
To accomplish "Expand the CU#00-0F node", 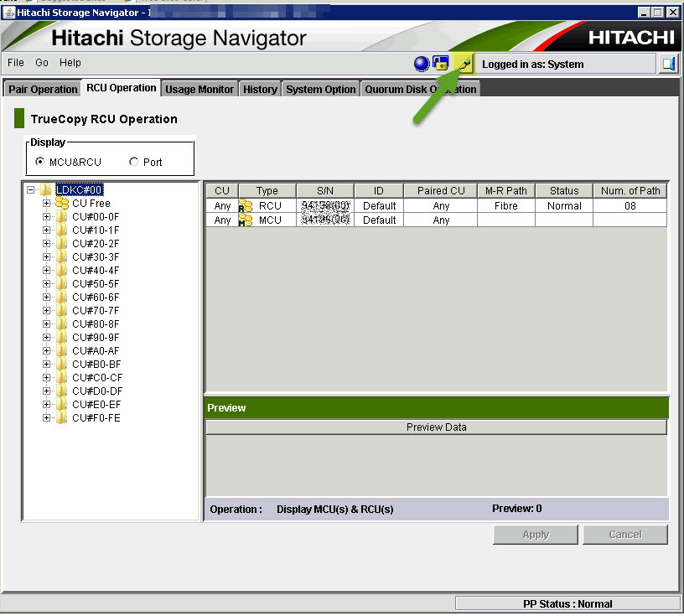I will 46,217.
